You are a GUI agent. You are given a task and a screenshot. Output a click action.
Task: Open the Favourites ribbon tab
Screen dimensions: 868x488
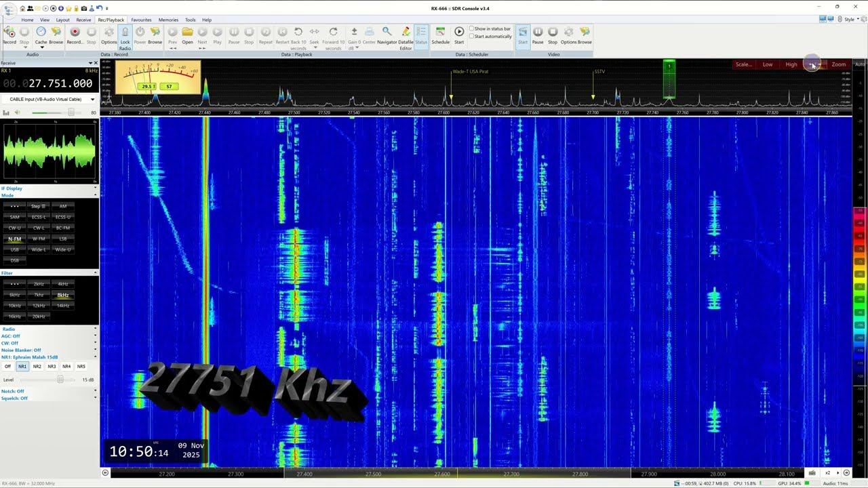point(142,20)
